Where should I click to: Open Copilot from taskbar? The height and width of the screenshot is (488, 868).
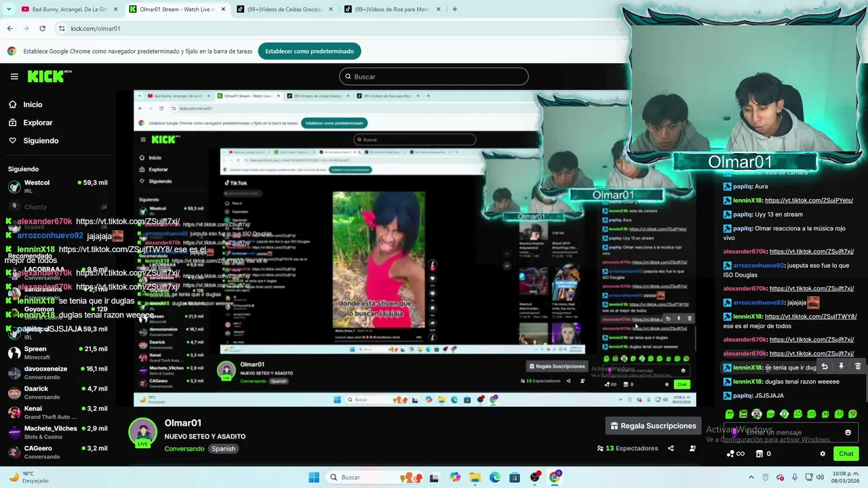tap(454, 477)
